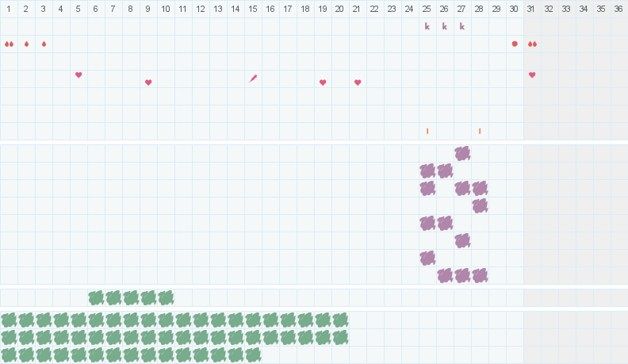This screenshot has width=628, height=364.
Task: Select the "k" marker under day 27
Action: pyautogui.click(x=462, y=26)
